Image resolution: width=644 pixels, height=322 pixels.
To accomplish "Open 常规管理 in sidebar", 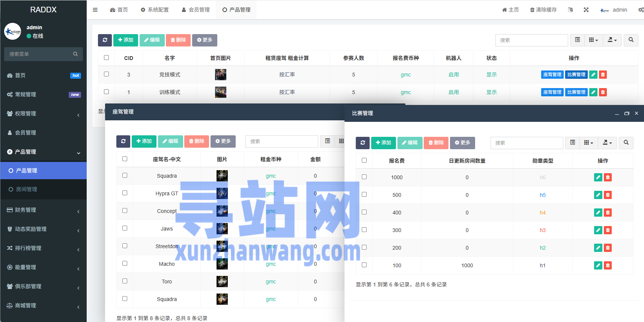I will click(x=44, y=94).
